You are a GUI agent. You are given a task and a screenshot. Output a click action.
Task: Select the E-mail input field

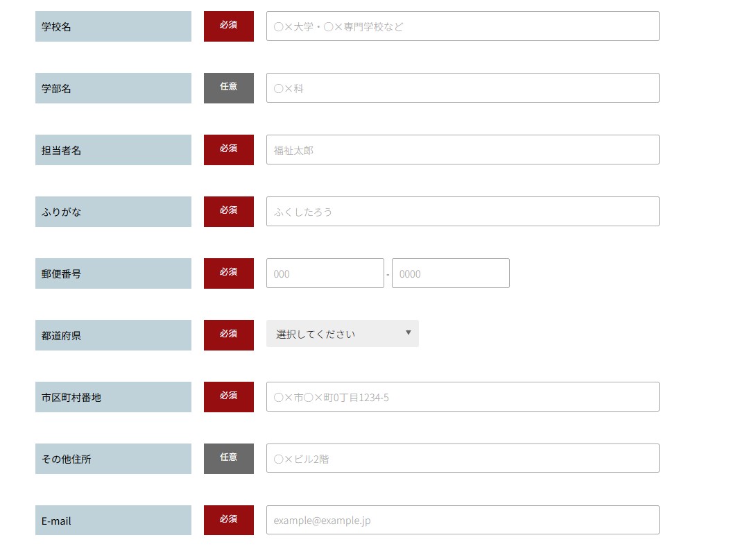463,521
